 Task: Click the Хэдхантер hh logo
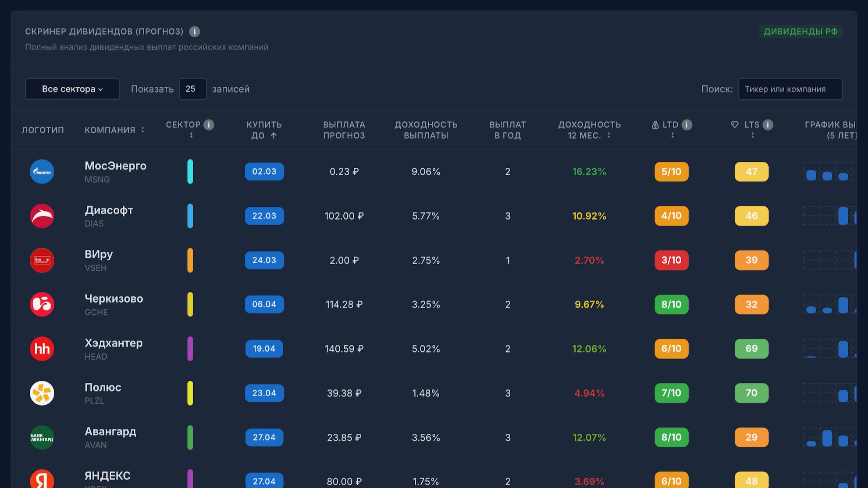(x=42, y=349)
